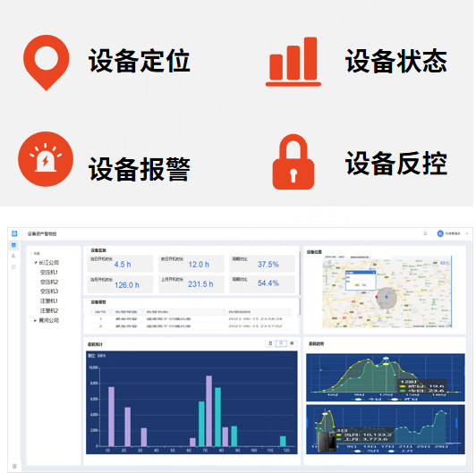
Task: Toggle 昨日 legend in daily trend chart
Action: [404, 399]
